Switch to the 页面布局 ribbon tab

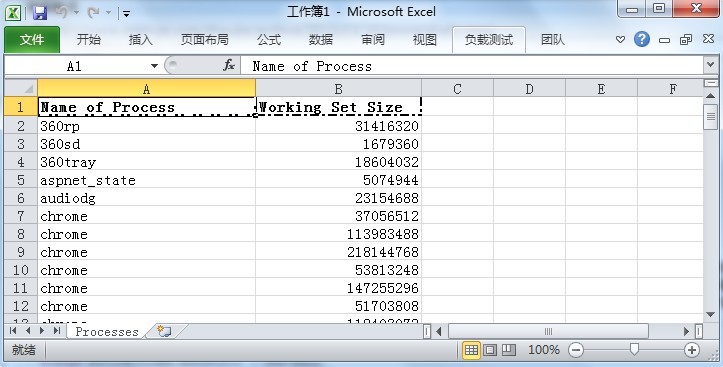point(205,40)
